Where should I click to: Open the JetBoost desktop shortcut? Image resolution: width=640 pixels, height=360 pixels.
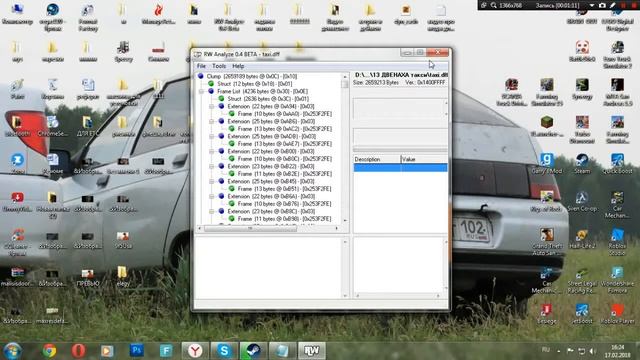582,314
